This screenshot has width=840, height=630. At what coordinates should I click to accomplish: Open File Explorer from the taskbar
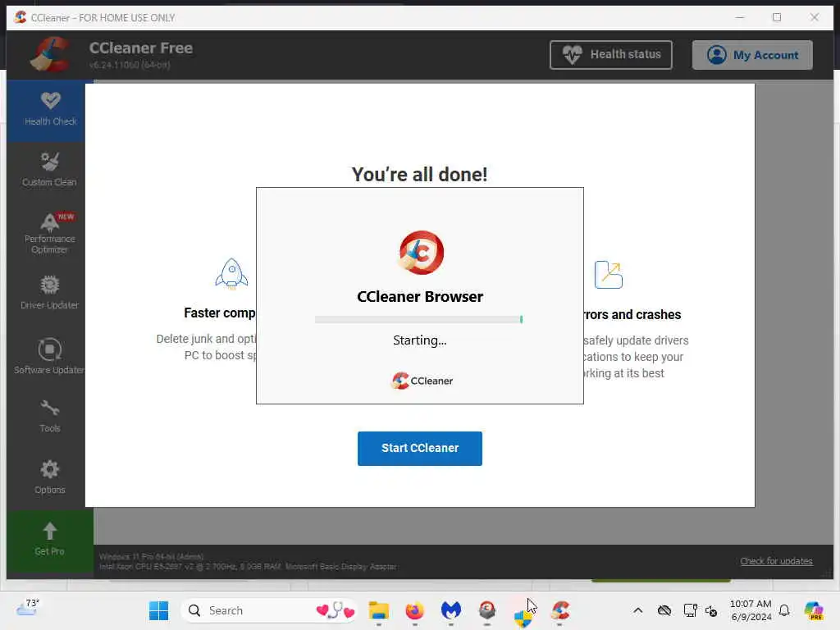point(379,610)
